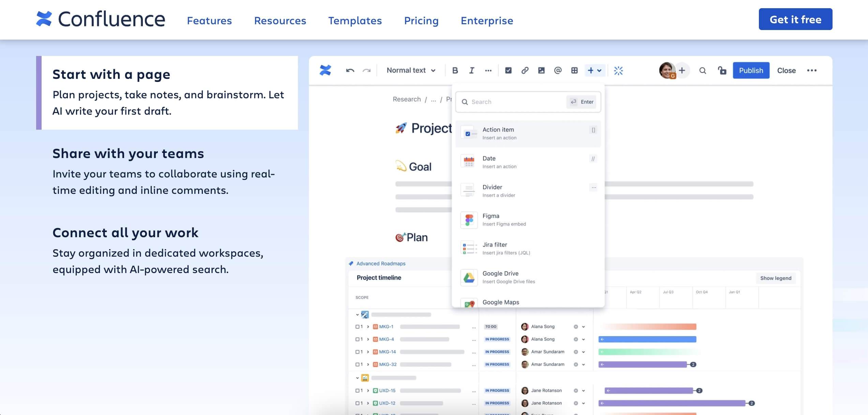Open the insert elements plus dropdown
The width and height of the screenshot is (868, 415).
click(x=595, y=70)
